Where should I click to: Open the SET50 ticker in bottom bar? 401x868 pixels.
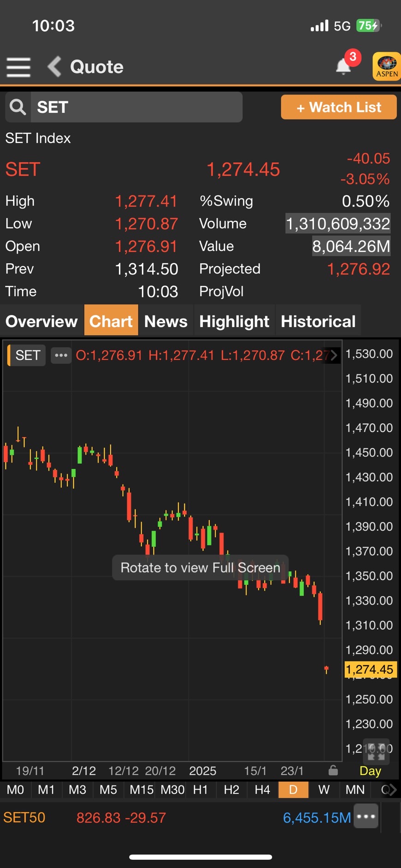[24, 818]
